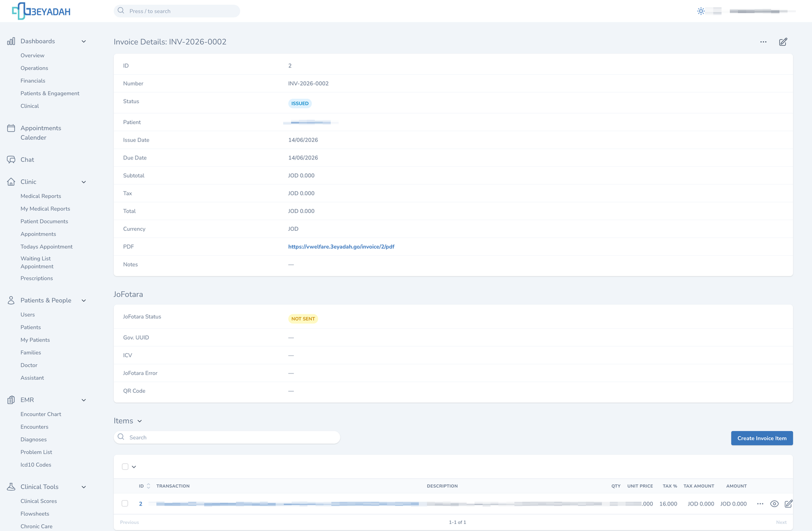Check the select-all items checkbox

click(x=125, y=467)
